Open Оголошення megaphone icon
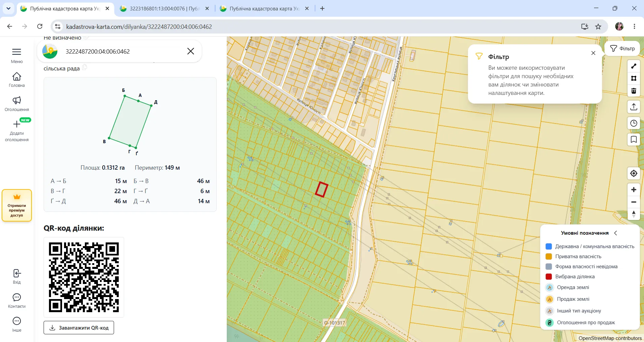This screenshot has width=644, height=342. pos(16,100)
